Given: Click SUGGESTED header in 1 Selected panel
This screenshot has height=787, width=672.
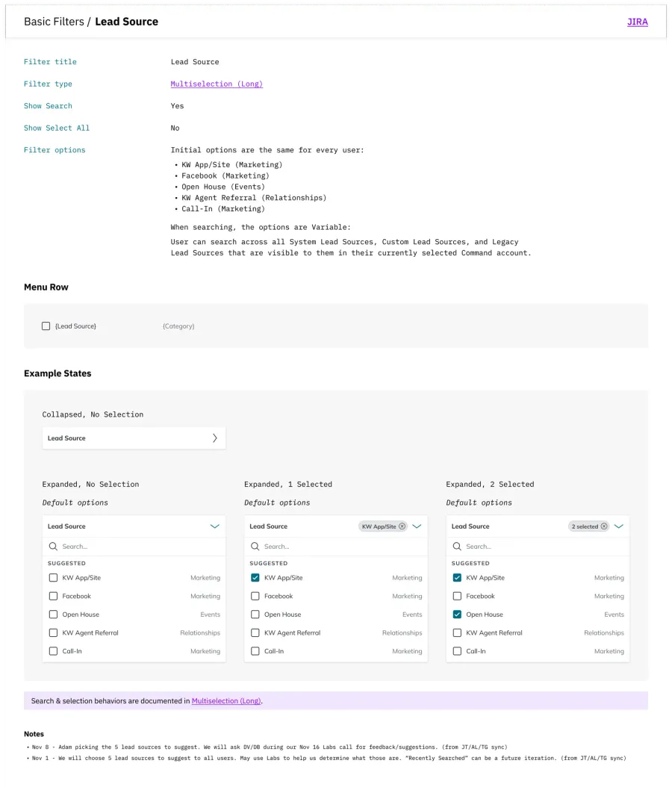Looking at the screenshot, I should [269, 563].
